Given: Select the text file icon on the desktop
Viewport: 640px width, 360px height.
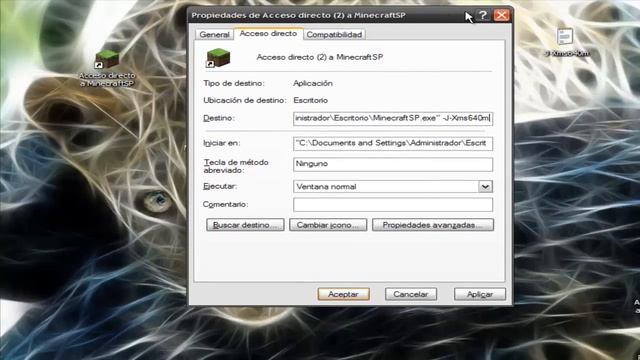Looking at the screenshot, I should click(x=565, y=36).
